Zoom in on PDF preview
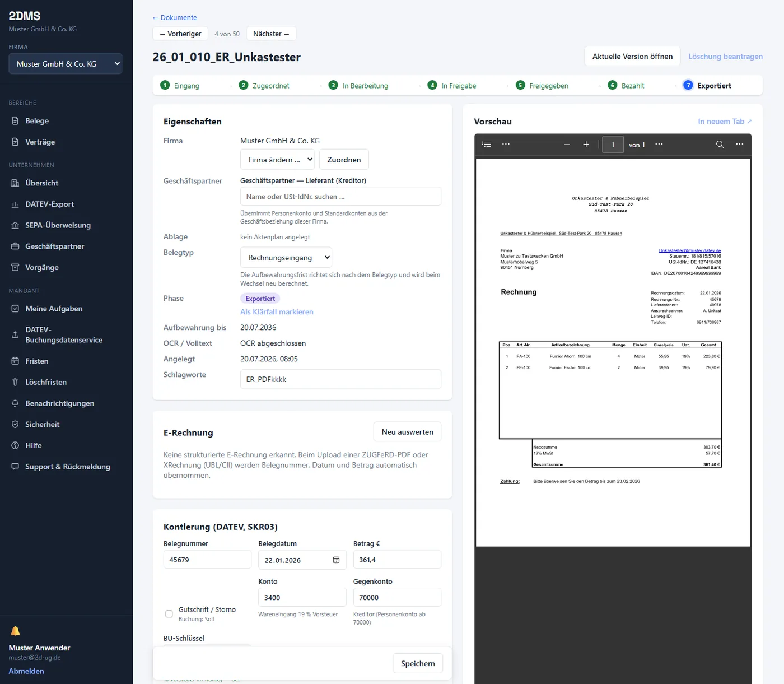 [586, 145]
